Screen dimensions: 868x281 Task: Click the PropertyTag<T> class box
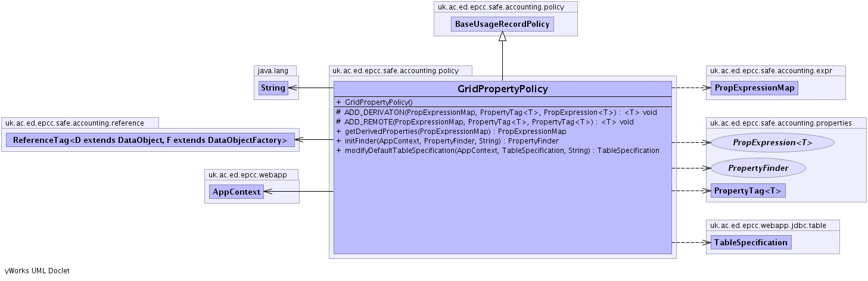(748, 191)
